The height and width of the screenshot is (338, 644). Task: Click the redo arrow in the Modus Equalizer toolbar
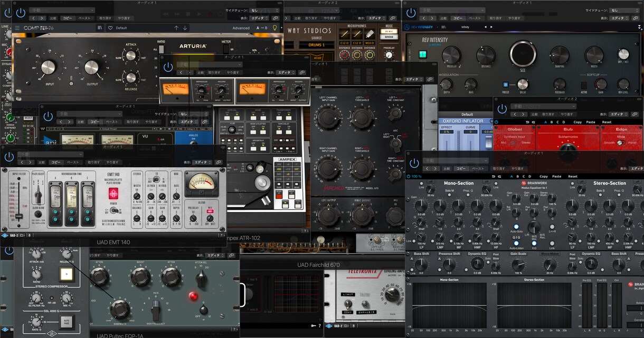pyautogui.click(x=499, y=176)
